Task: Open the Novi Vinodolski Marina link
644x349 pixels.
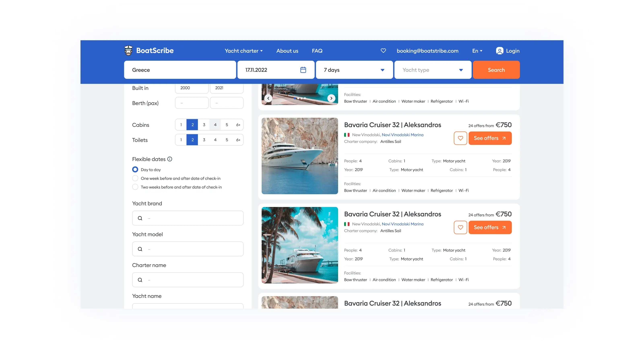Action: click(x=402, y=135)
